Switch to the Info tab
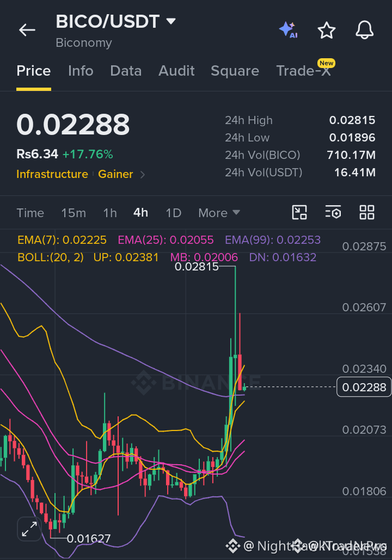This screenshot has width=392, height=560. coord(81,71)
